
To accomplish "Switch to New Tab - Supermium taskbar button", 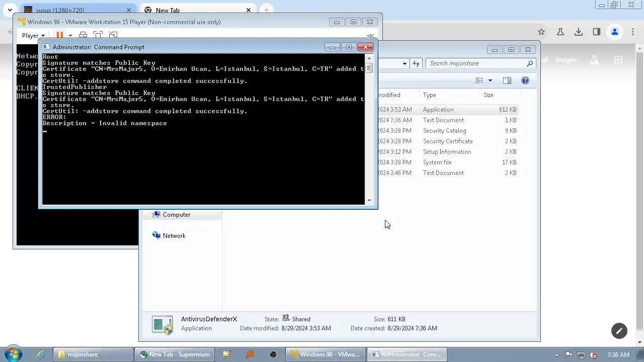I will pos(174,354).
